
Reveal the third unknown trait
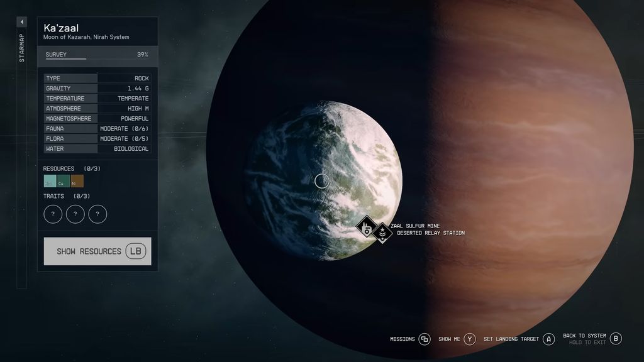click(x=97, y=214)
